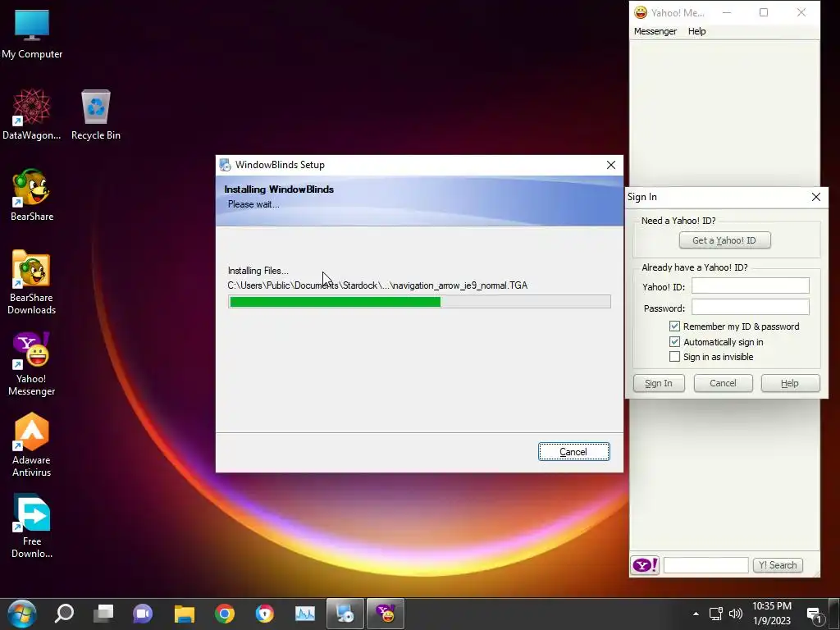Click Help button in Sign In dialog
The width and height of the screenshot is (840, 630).
(x=790, y=383)
